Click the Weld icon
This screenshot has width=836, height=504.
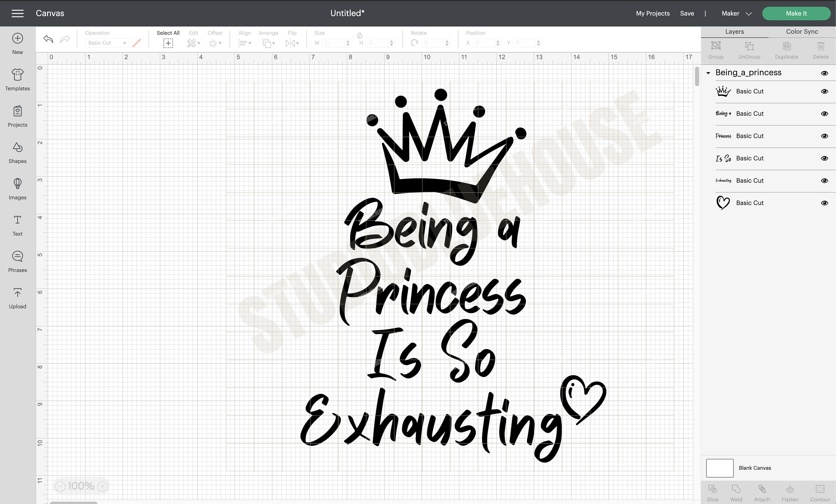click(736, 491)
